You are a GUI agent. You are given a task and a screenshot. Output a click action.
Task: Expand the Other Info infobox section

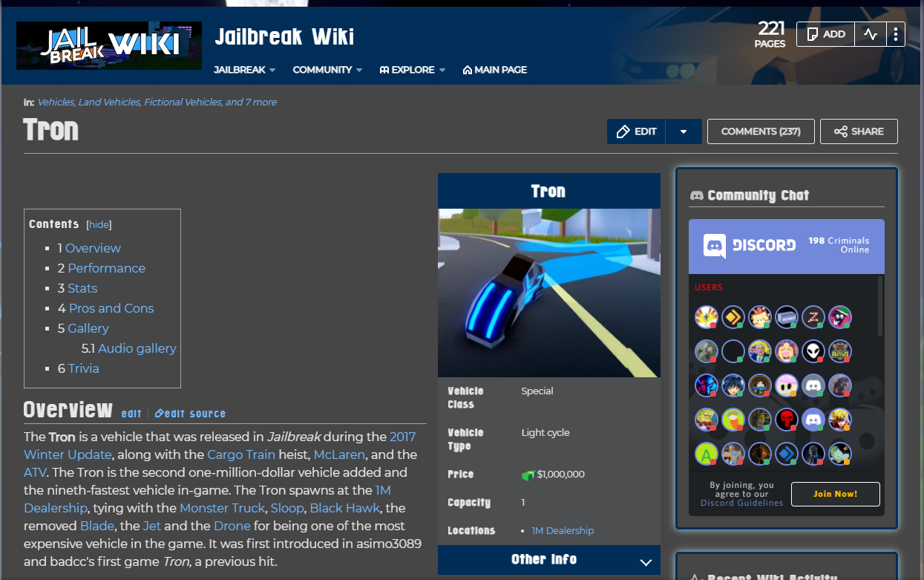tap(549, 560)
